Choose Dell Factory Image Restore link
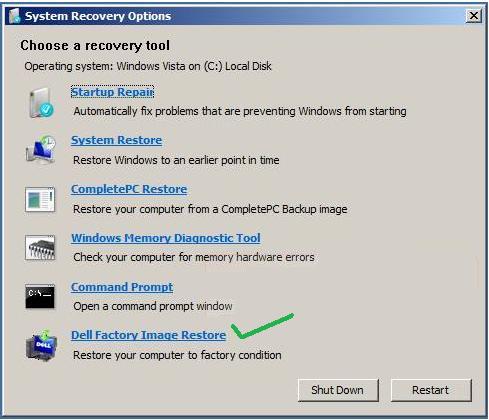The image size is (489, 420). 149,335
